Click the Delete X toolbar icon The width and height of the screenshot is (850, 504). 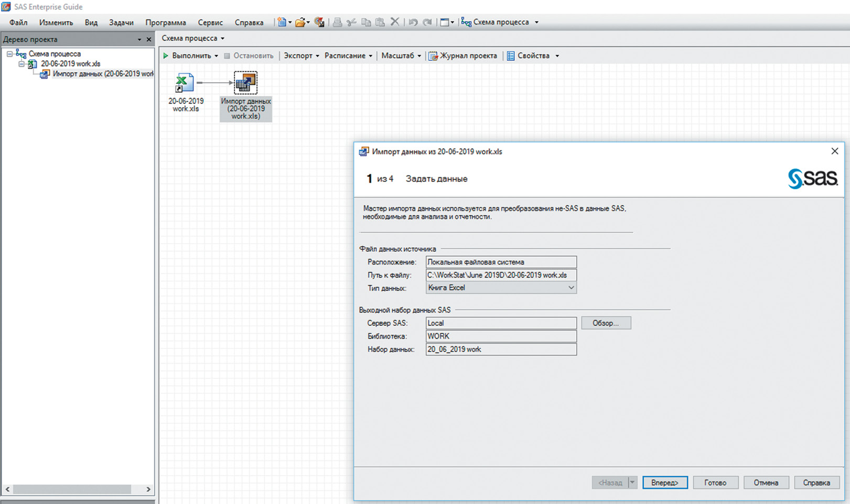(395, 21)
